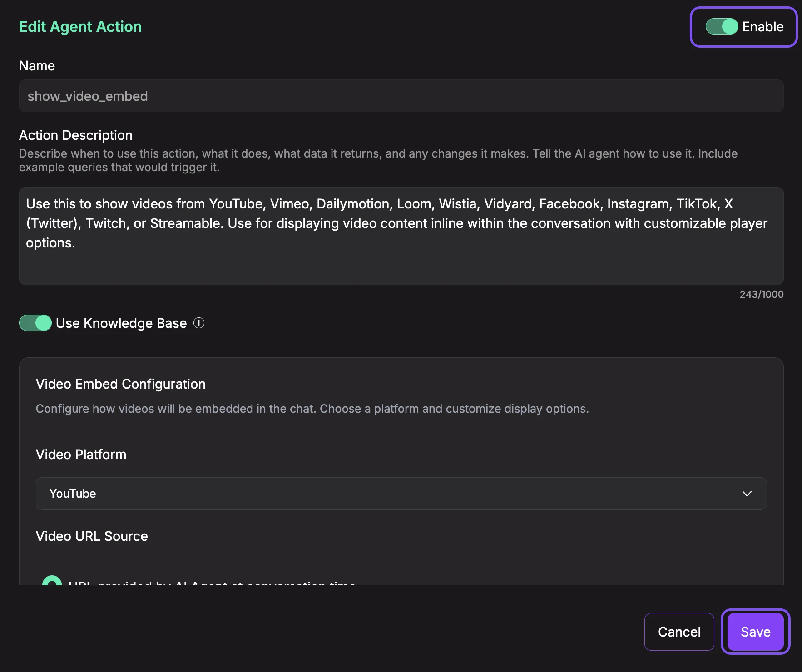
Task: Click the Name label above the input
Action: [x=37, y=66]
